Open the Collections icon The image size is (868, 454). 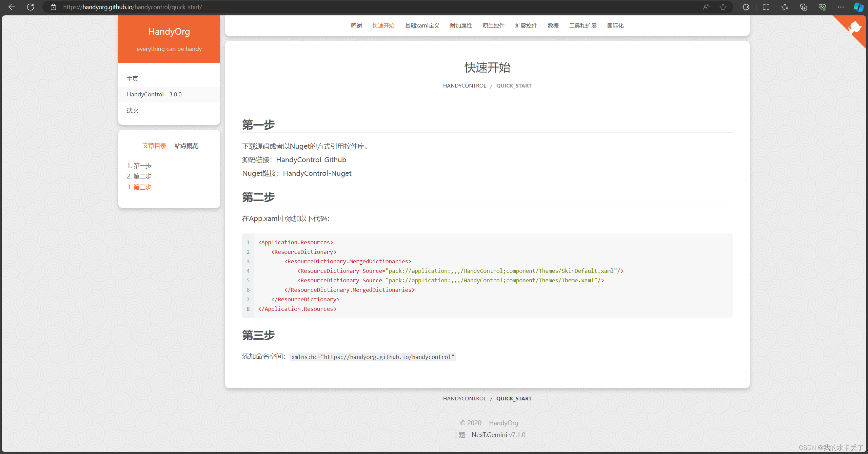point(803,7)
